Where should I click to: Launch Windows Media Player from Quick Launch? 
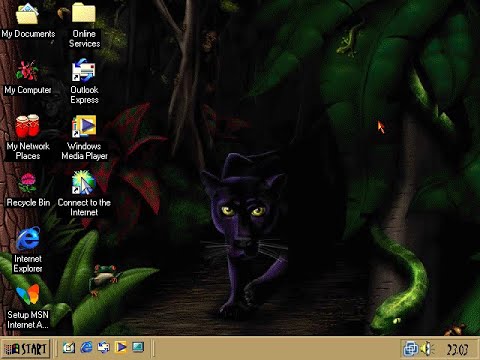pos(121,348)
